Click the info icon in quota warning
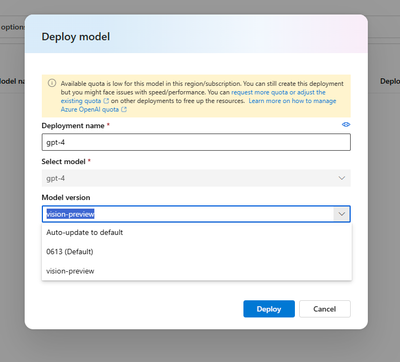 [x=52, y=83]
